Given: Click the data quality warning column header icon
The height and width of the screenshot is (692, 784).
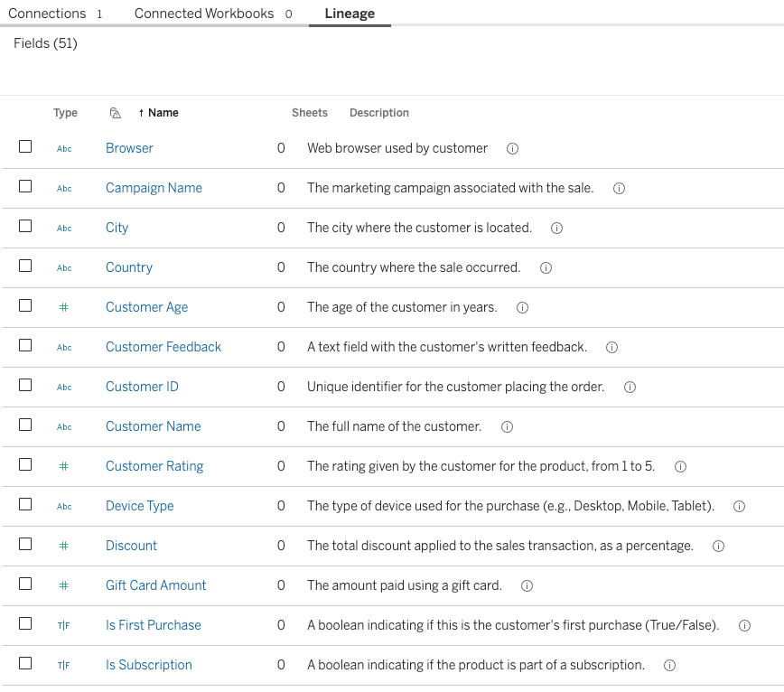Looking at the screenshot, I should point(115,112).
